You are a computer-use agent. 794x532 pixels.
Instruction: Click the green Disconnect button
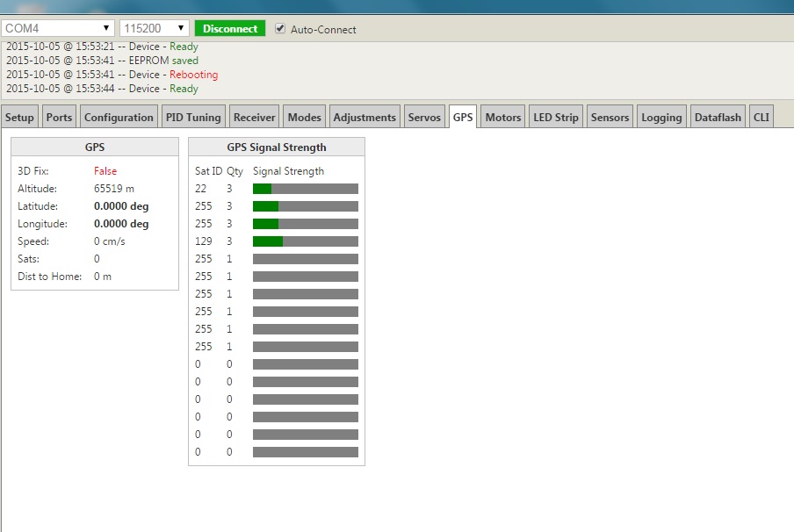pyautogui.click(x=229, y=28)
